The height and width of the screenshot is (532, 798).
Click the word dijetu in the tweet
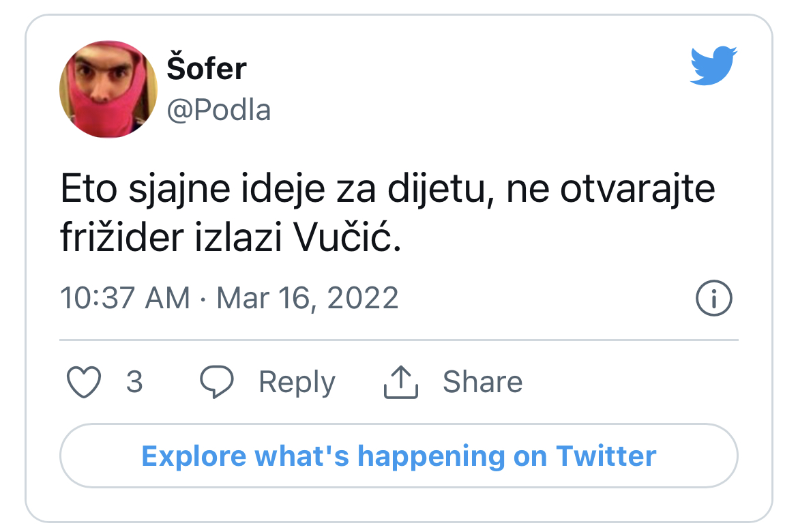click(x=431, y=189)
